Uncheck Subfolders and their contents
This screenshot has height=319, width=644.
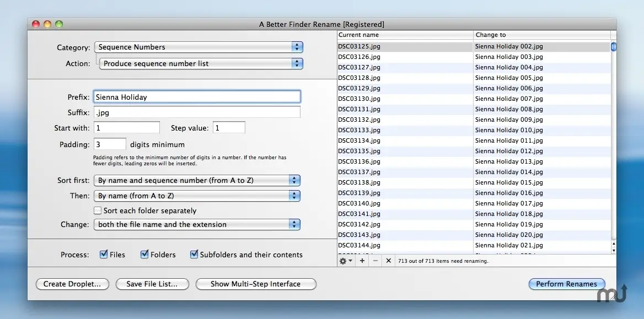tap(194, 254)
